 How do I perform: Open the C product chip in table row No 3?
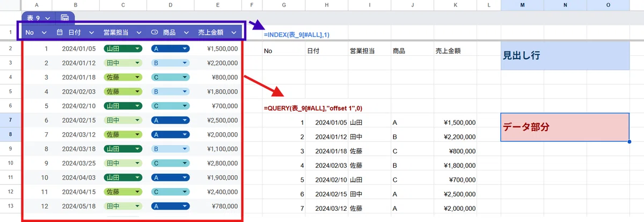tap(170, 77)
